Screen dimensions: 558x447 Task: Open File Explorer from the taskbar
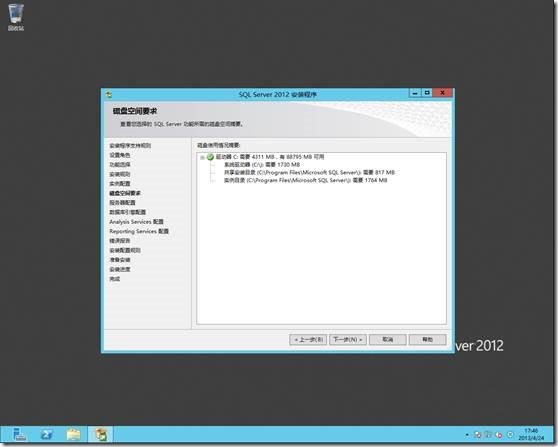pyautogui.click(x=74, y=435)
